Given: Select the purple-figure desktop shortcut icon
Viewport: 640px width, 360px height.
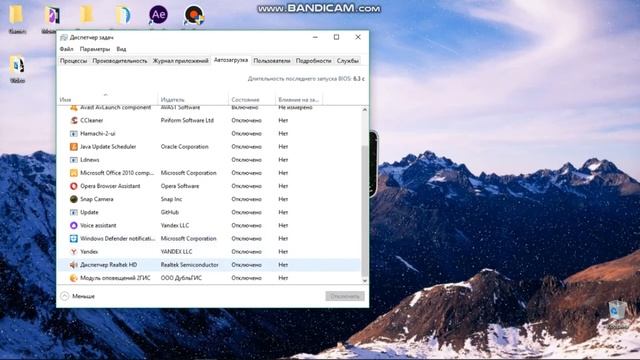Looking at the screenshot, I should [x=52, y=15].
